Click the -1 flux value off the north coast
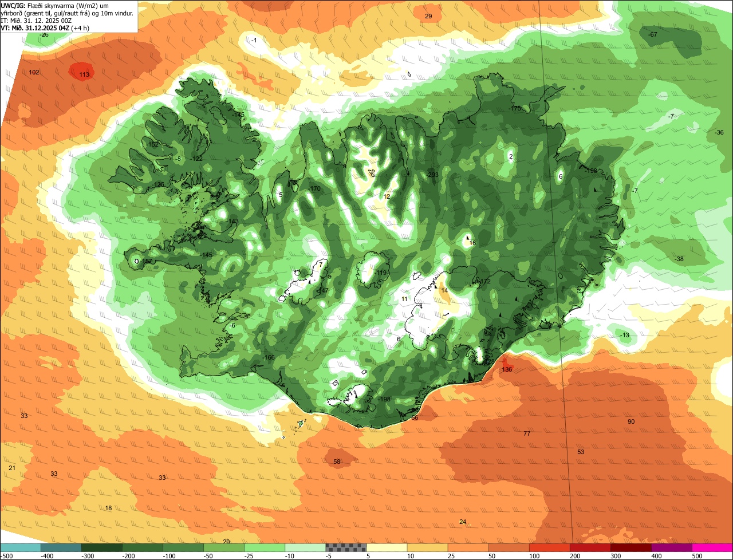The height and width of the screenshot is (560, 733). [x=254, y=40]
